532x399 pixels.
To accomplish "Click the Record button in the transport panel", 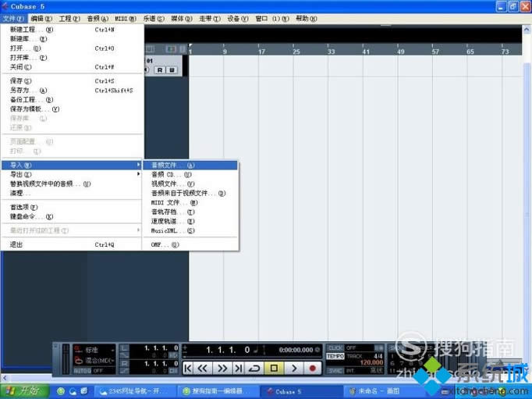I will pos(312,368).
